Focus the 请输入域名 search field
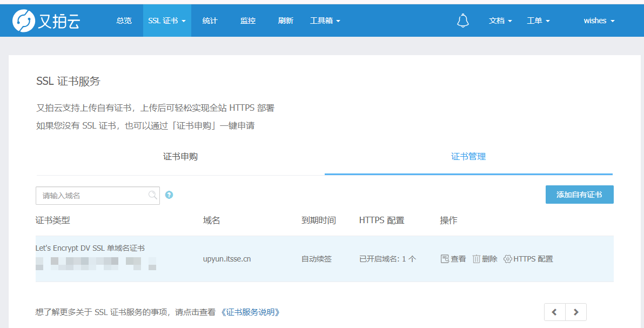 (x=98, y=196)
